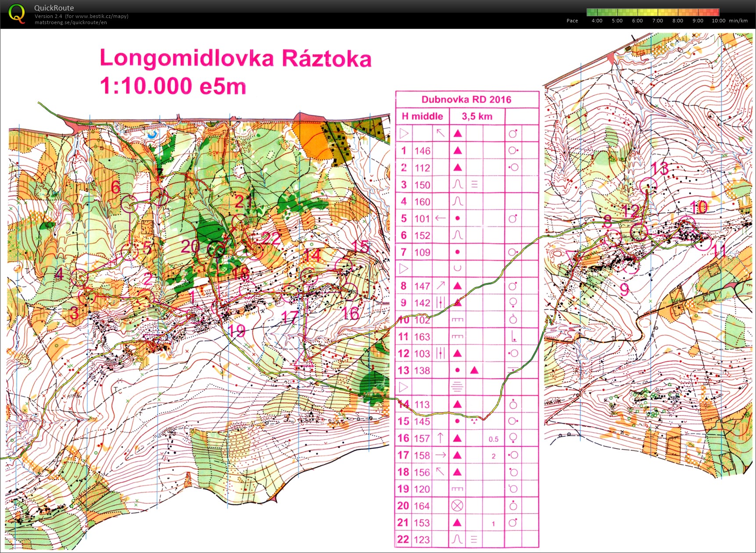Click control code '109' in the table
This screenshot has height=553, width=756.
click(x=422, y=252)
